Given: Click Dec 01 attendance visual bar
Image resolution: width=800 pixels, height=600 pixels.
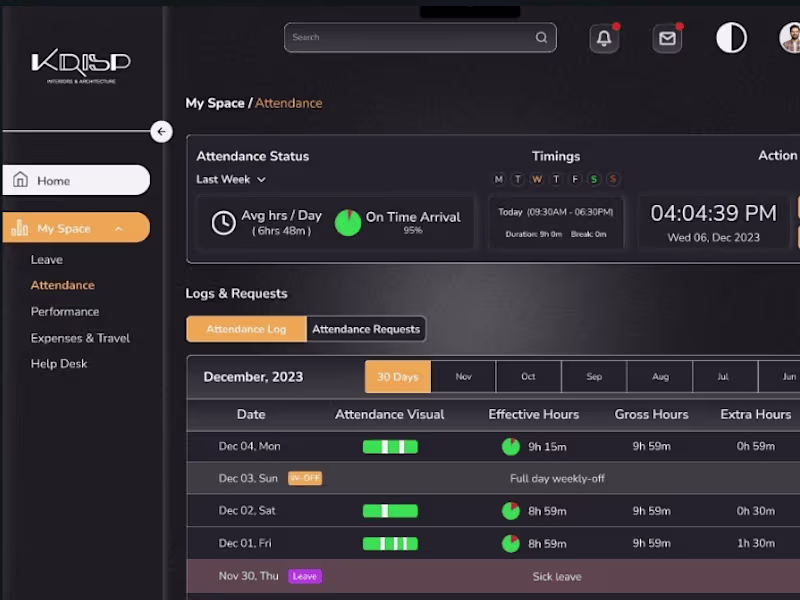Looking at the screenshot, I should 390,543.
